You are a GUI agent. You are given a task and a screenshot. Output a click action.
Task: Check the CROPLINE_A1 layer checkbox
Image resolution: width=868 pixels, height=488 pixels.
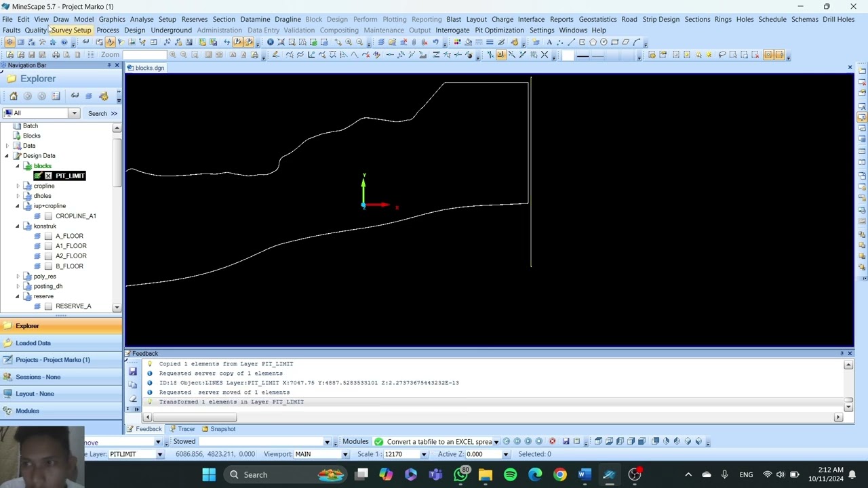(x=48, y=216)
